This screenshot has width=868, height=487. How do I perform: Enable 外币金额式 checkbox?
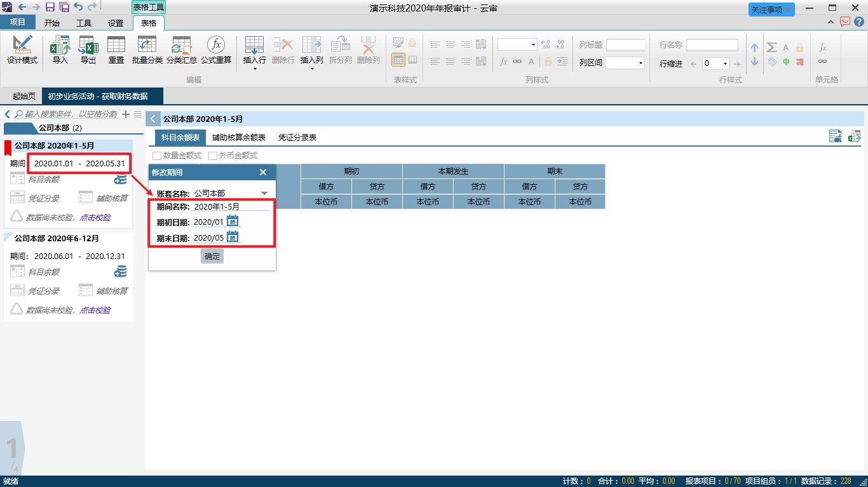pyautogui.click(x=213, y=156)
